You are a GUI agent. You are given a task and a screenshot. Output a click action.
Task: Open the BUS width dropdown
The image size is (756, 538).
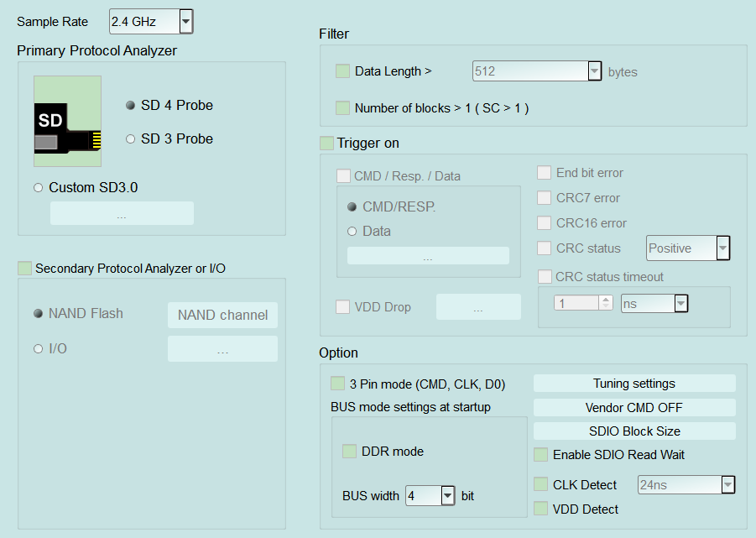pyautogui.click(x=448, y=495)
